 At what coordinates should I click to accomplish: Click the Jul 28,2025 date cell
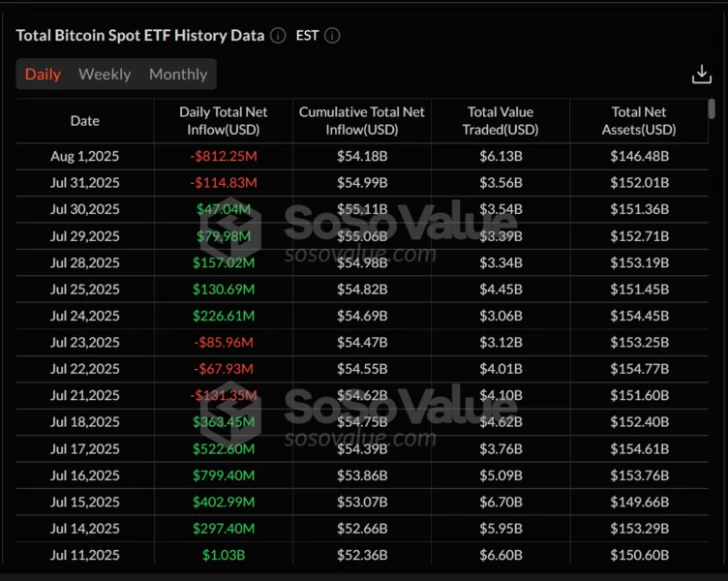pos(84,262)
